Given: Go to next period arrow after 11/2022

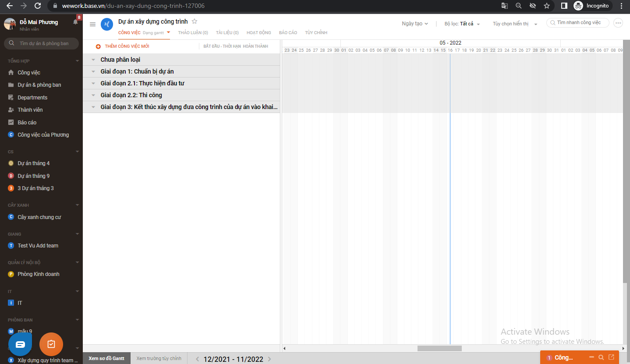Looking at the screenshot, I should (x=269, y=359).
